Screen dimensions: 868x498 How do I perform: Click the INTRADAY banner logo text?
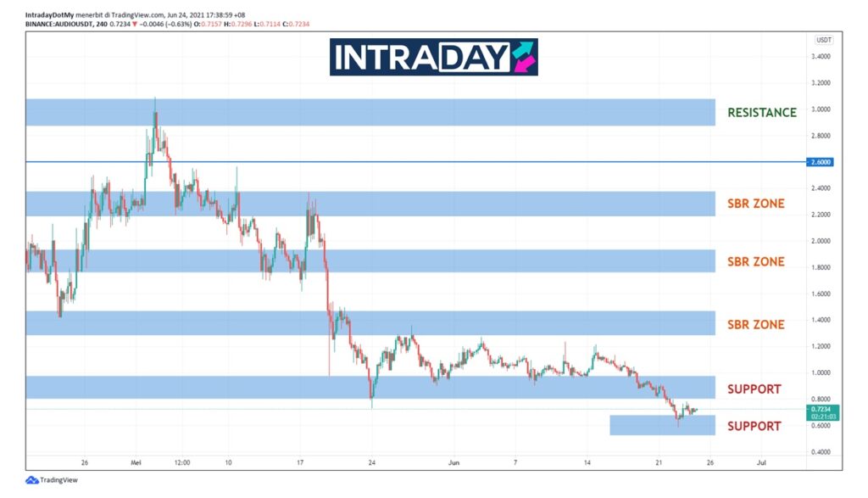(x=421, y=58)
